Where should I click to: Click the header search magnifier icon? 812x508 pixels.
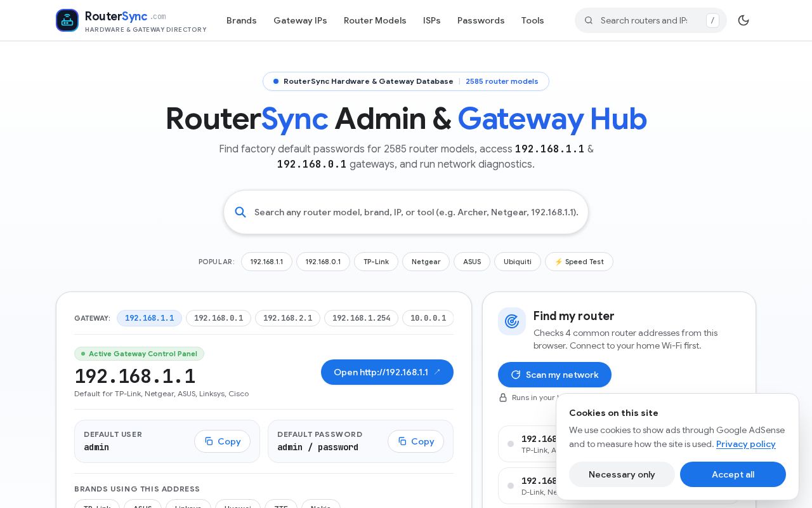[x=589, y=20]
